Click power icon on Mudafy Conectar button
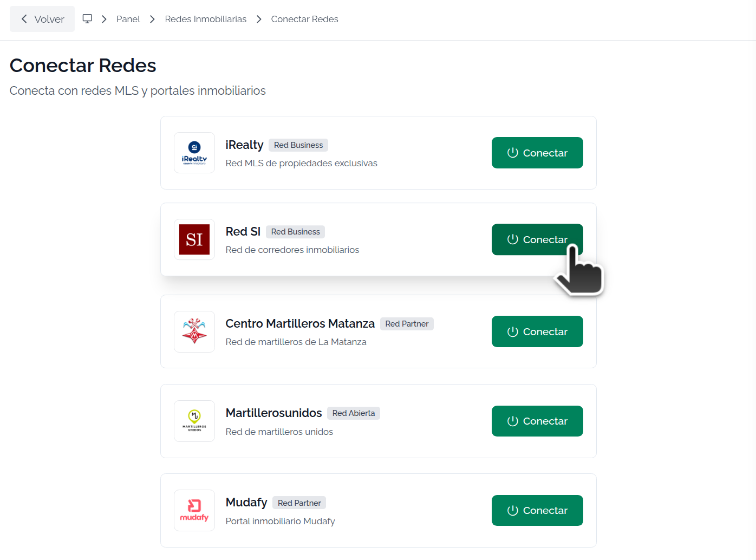 512,510
